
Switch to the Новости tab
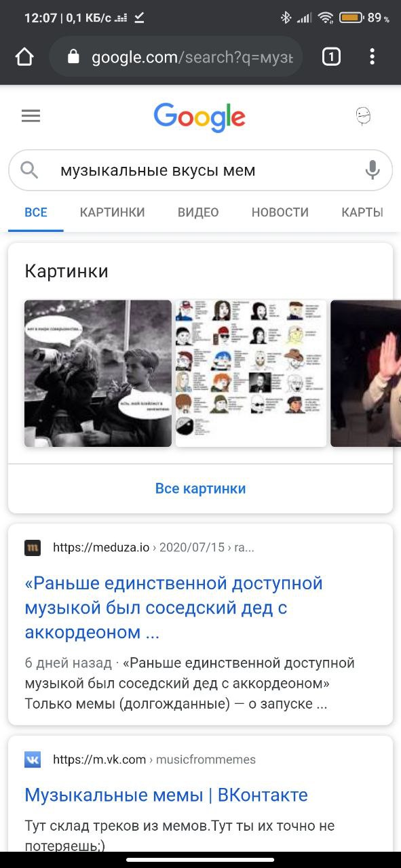click(x=280, y=212)
